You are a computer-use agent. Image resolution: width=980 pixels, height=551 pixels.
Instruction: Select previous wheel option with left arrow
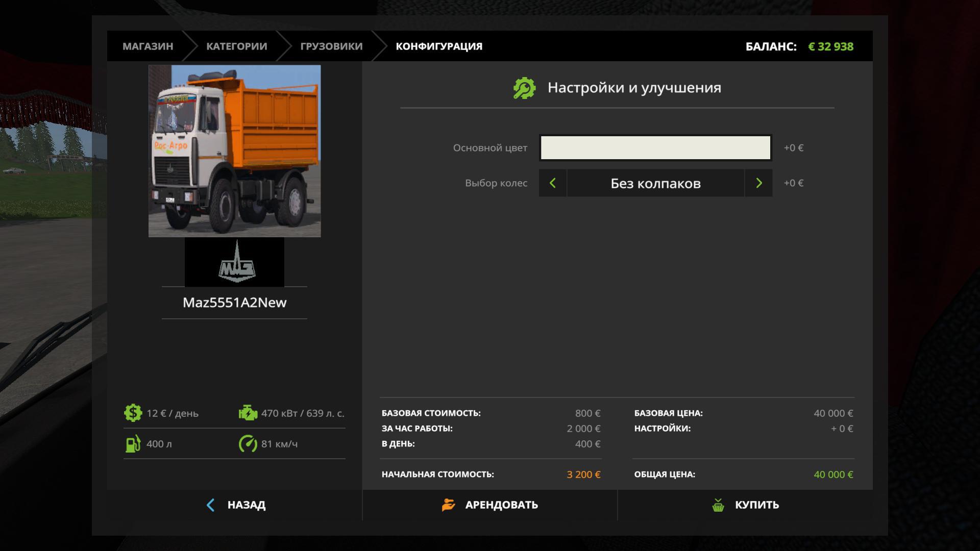(x=552, y=183)
